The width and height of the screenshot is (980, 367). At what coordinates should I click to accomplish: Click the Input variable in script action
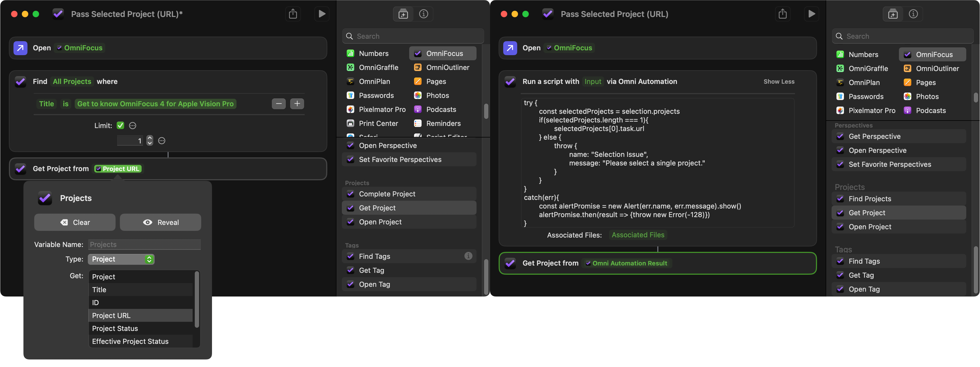[x=593, y=82]
